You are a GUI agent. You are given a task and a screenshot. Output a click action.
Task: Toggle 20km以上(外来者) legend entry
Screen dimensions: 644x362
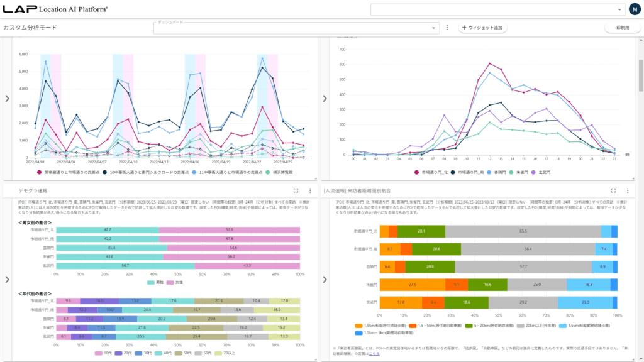coord(531,326)
